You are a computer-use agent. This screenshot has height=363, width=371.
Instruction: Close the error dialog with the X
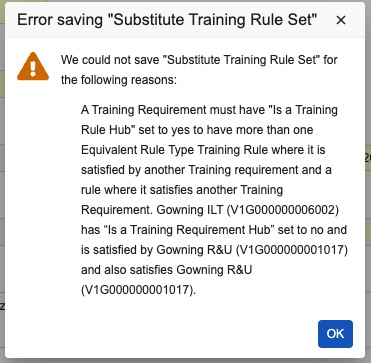coord(341,20)
